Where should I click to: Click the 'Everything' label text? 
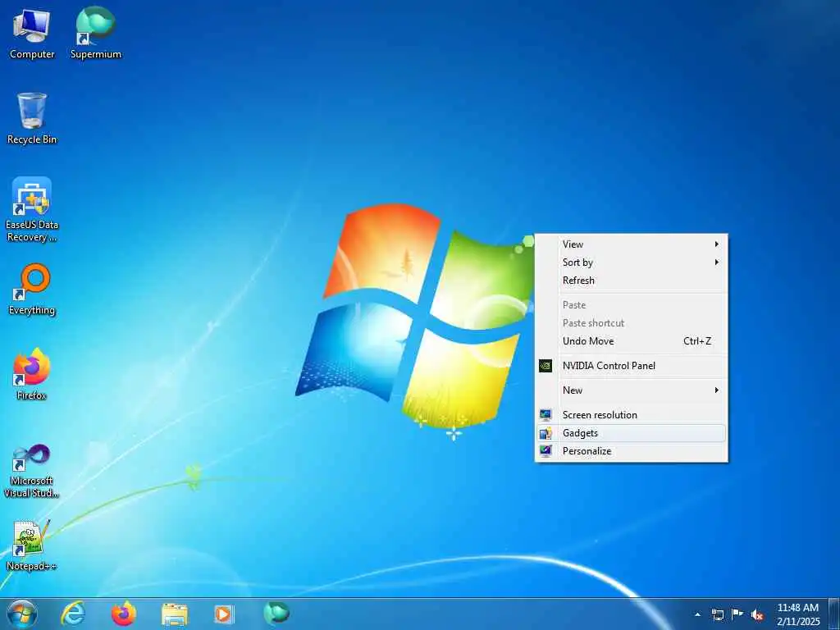32,310
